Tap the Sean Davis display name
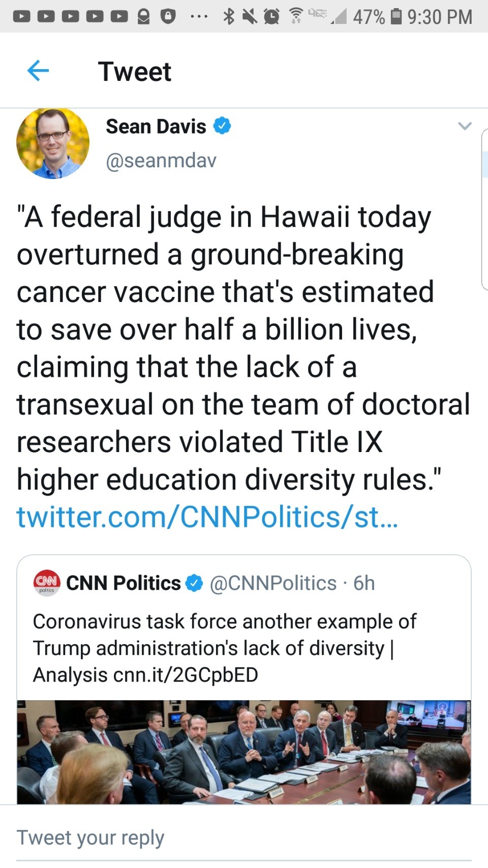This screenshot has height=868, width=488. tap(156, 126)
